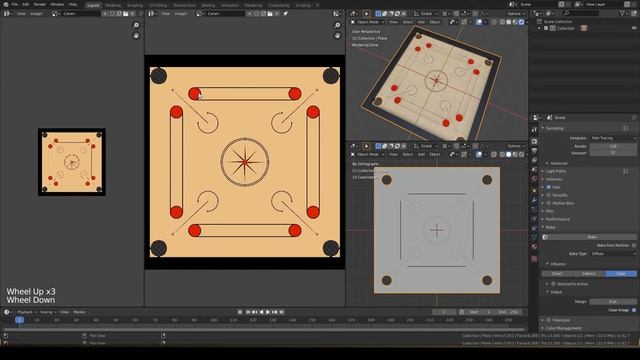
Task: Open the Render properties tab icon
Action: (534, 141)
